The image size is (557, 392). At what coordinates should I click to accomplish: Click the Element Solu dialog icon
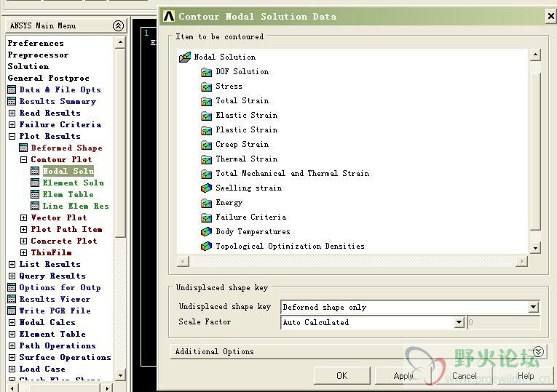pos(35,183)
